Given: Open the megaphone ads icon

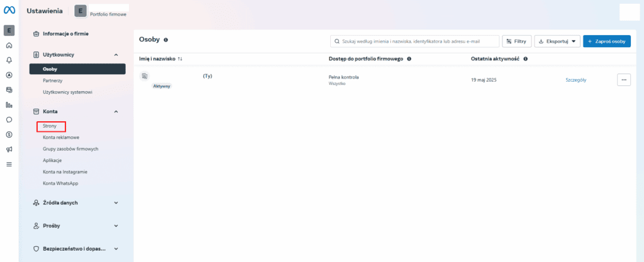Looking at the screenshot, I should [x=9, y=150].
